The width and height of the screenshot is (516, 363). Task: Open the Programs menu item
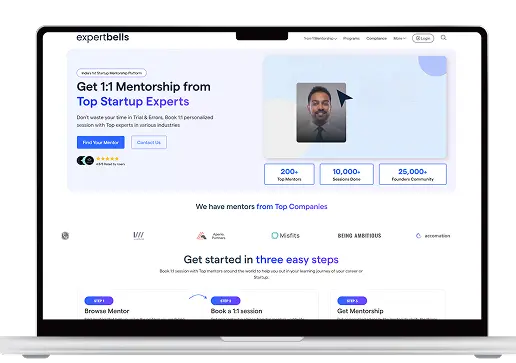click(x=351, y=38)
